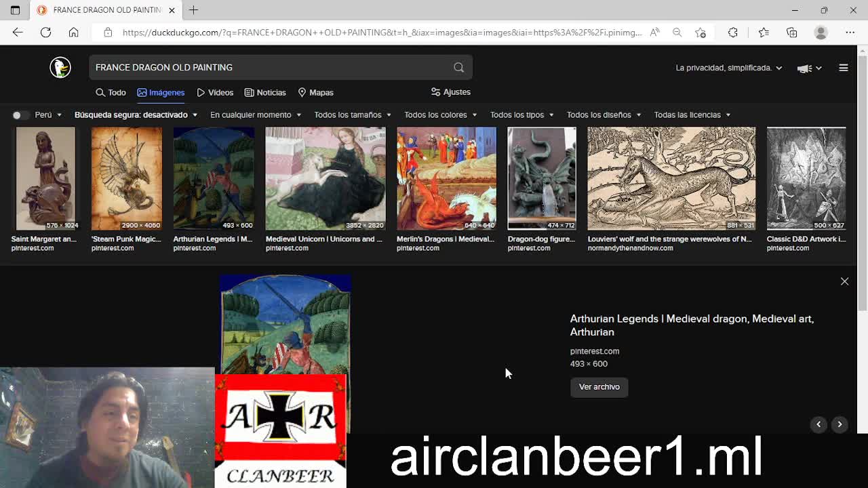The image size is (868, 488).
Task: Open the Arthurian Legends title link
Action: click(692, 325)
